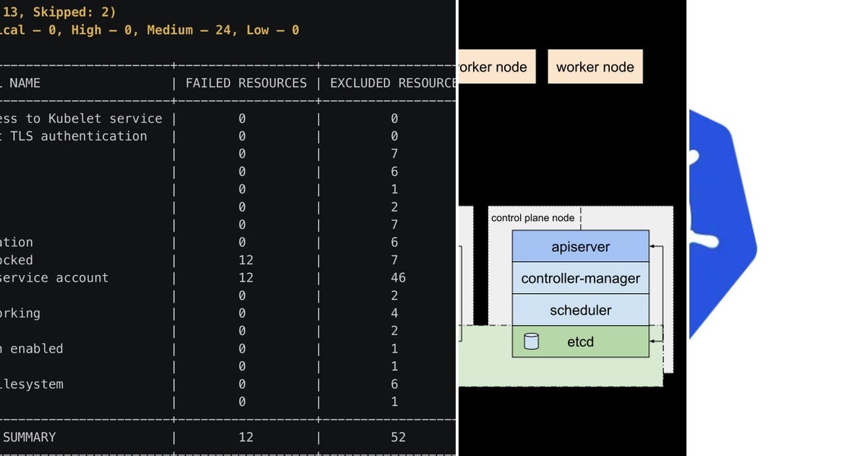868x456 pixels.
Task: Expand the 'service account' result row
Action: click(x=54, y=277)
